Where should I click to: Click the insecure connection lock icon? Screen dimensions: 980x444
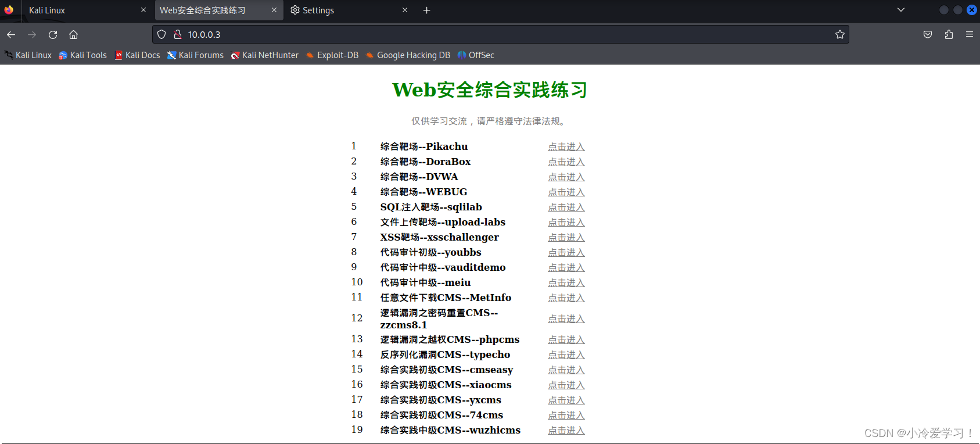(x=178, y=34)
